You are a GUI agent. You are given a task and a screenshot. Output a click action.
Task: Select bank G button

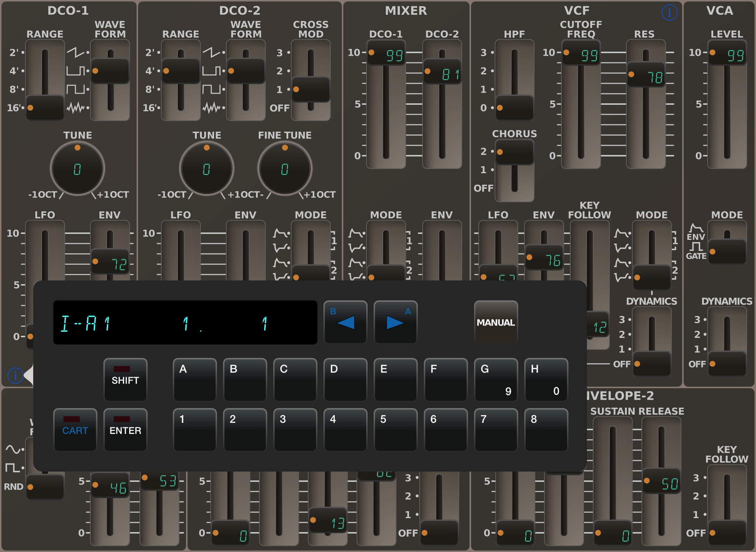coord(496,379)
